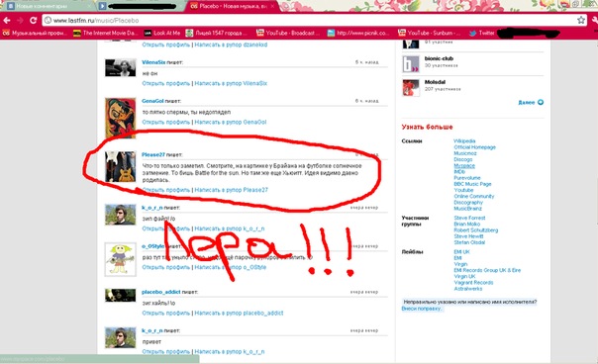Open the IMDb link

(x=459, y=172)
